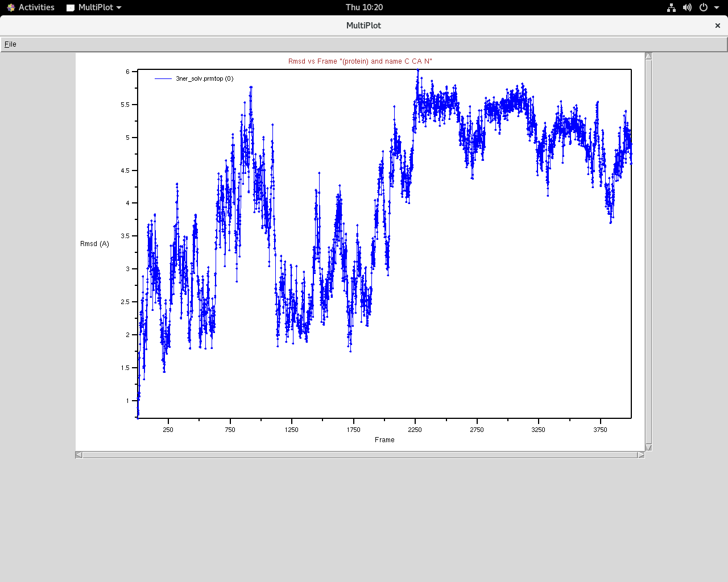728x582 pixels.
Task: Click the right arrow on horizontal scrollbar
Action: coord(641,455)
